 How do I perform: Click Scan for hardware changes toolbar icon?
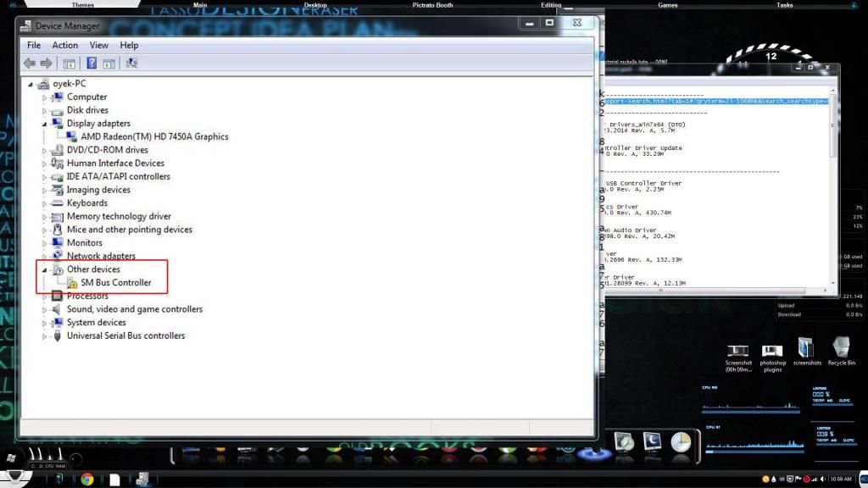pyautogui.click(x=131, y=63)
